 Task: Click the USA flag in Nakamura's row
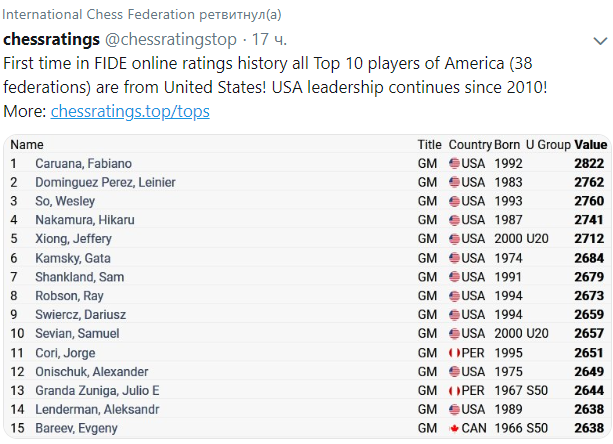pos(454,220)
